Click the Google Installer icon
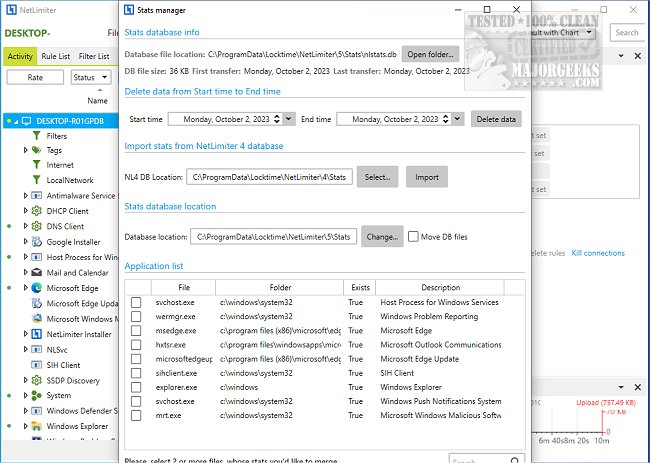This screenshot has width=650, height=463. pos(36,242)
